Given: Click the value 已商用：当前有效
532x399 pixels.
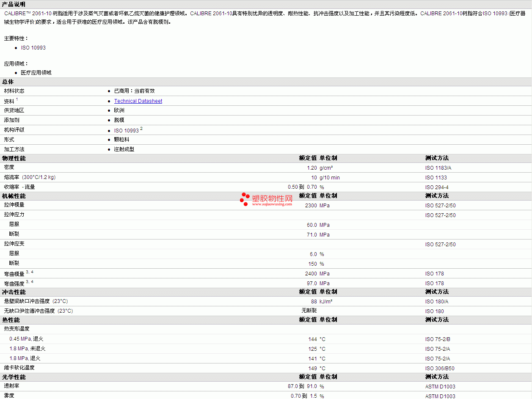Looking at the screenshot, I should pyautogui.click(x=135, y=91).
